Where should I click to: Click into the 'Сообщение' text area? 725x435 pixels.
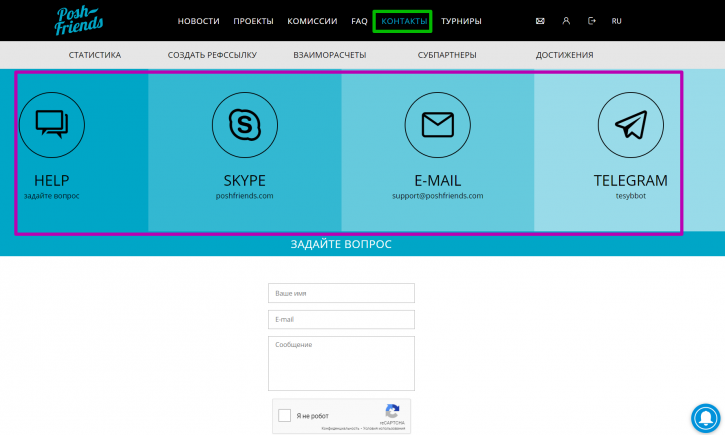341,363
